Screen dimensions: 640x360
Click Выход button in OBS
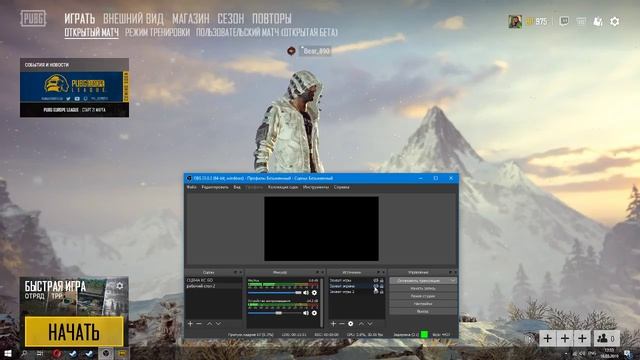[423, 311]
